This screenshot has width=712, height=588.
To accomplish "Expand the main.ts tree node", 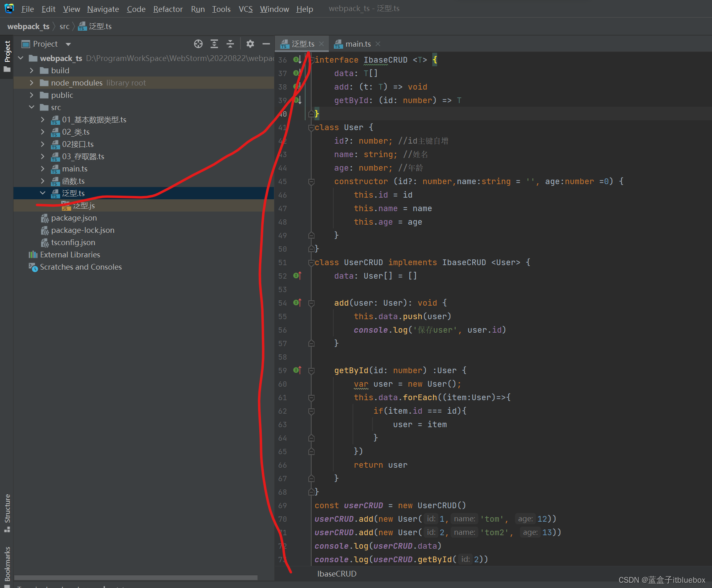I will 43,169.
